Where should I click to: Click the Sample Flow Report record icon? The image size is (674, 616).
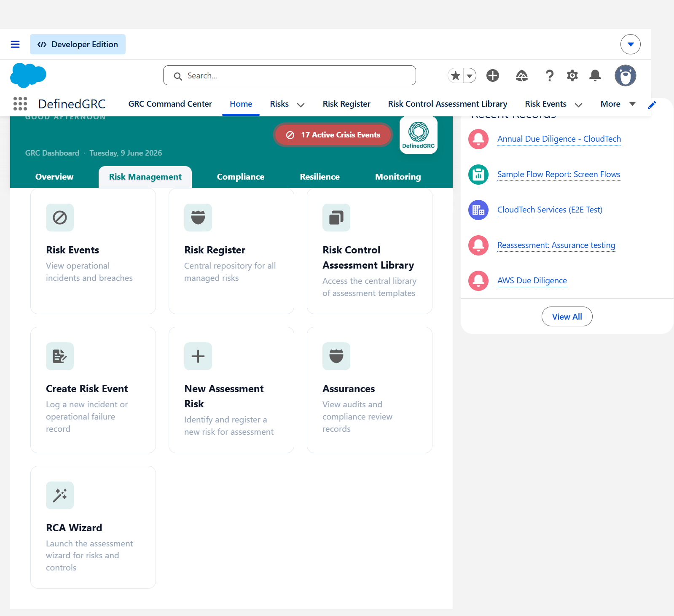click(x=478, y=175)
